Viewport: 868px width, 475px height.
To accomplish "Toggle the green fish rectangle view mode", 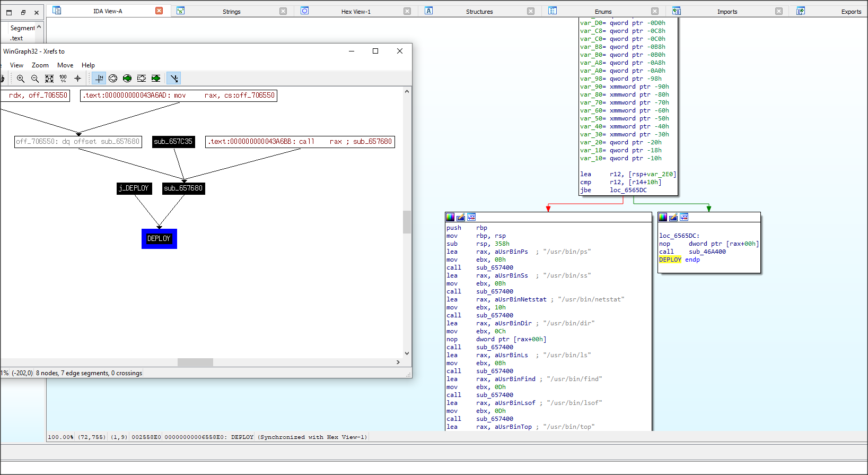I will [156, 79].
